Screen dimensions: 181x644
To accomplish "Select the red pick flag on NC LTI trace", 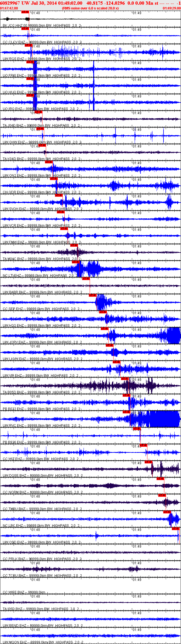I will coord(75,262).
